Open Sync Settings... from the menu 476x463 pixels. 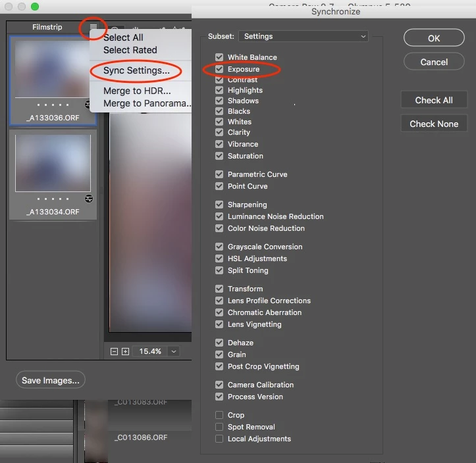pyautogui.click(x=136, y=70)
